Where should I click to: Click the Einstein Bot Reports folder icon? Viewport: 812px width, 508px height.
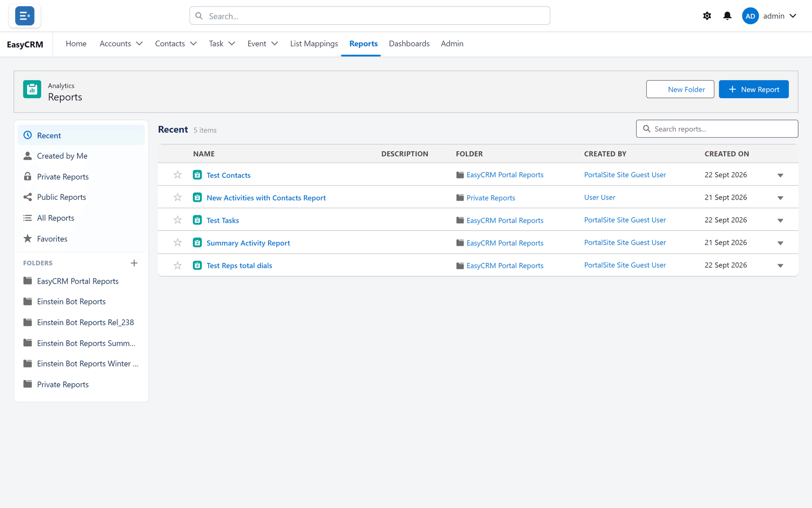28,302
